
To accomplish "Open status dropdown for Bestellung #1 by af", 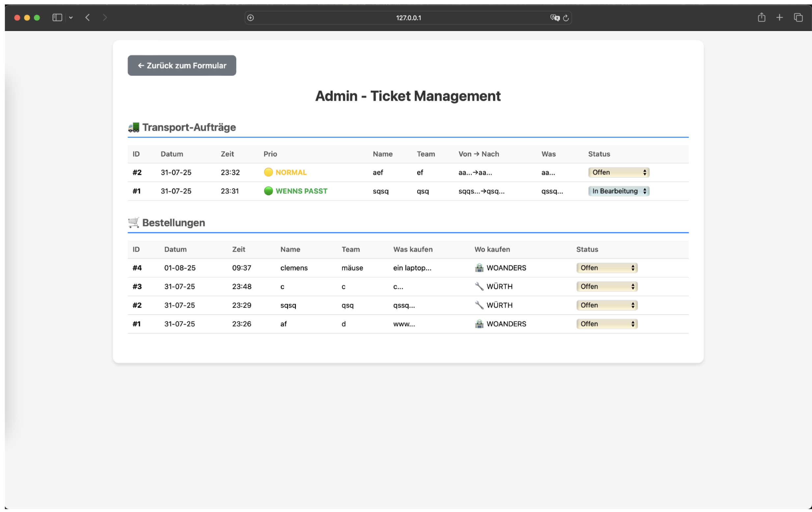I will pyautogui.click(x=607, y=324).
